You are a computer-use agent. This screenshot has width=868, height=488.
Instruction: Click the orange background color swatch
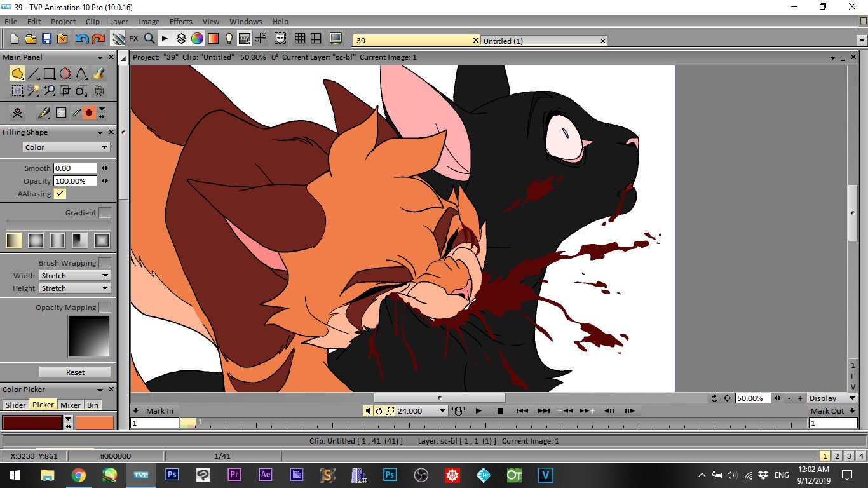pos(94,423)
